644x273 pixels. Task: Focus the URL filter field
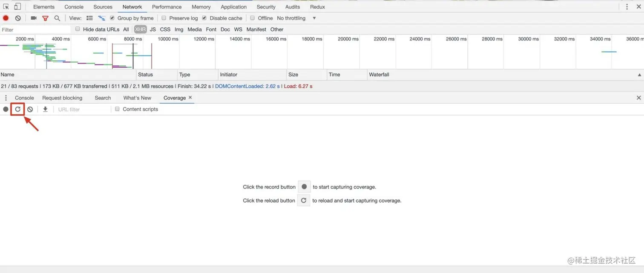click(x=83, y=109)
